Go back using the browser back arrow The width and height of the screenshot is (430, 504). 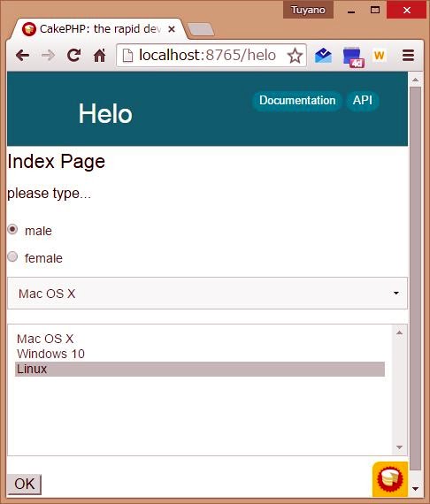coord(22,56)
